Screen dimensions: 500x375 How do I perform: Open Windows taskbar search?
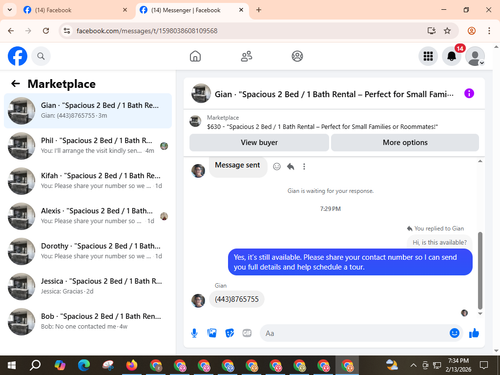coord(35,366)
